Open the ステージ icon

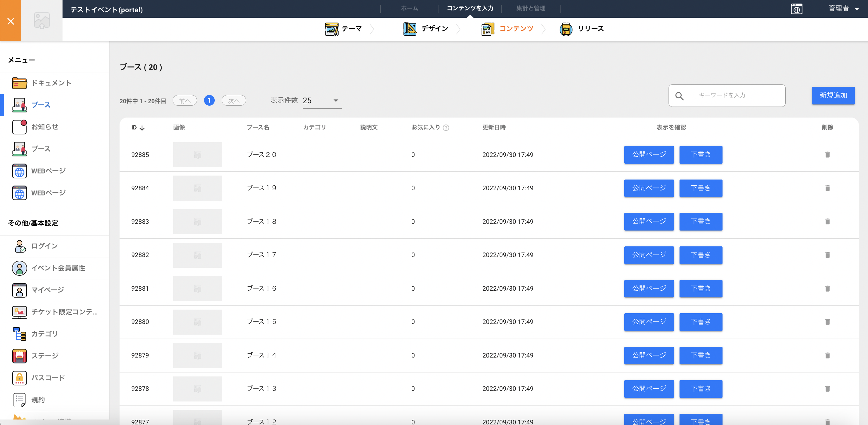(20, 356)
